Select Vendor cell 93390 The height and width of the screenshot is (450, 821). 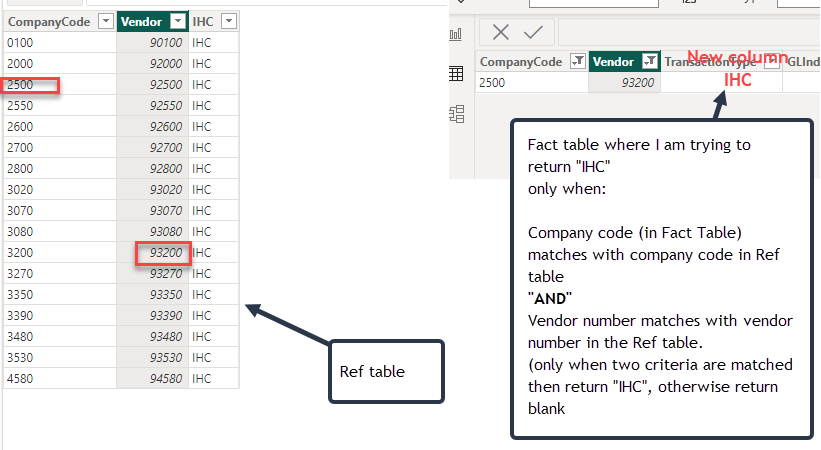pos(152,315)
